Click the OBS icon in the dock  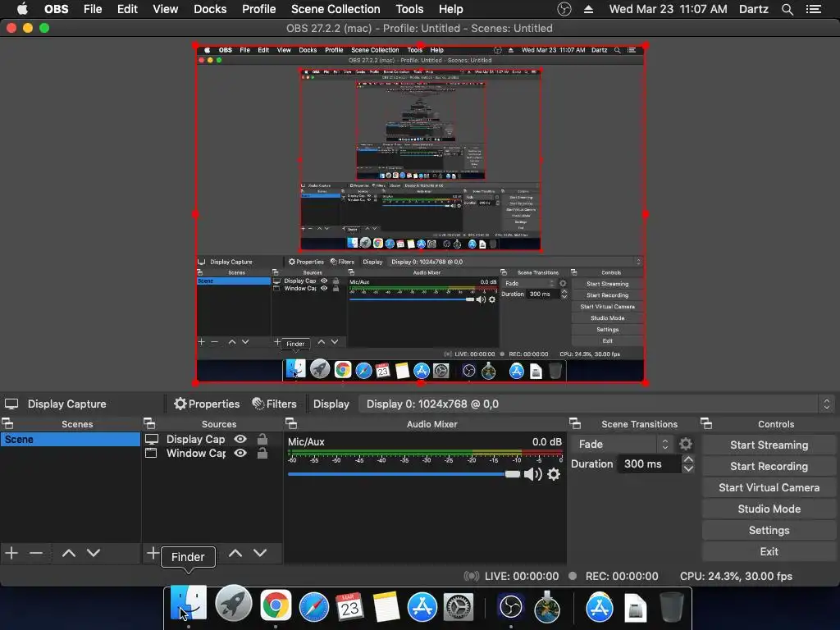pyautogui.click(x=510, y=607)
